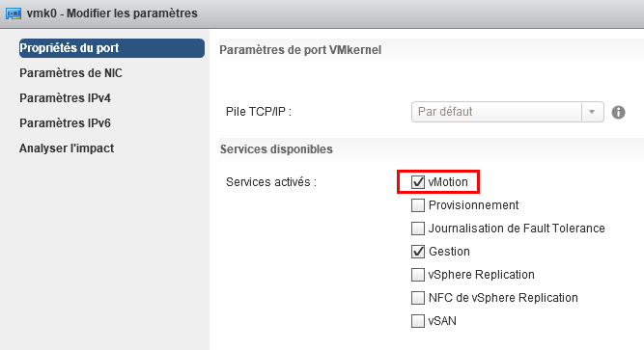Click the Gestion label text
The height and width of the screenshot is (350, 644).
[x=449, y=251]
